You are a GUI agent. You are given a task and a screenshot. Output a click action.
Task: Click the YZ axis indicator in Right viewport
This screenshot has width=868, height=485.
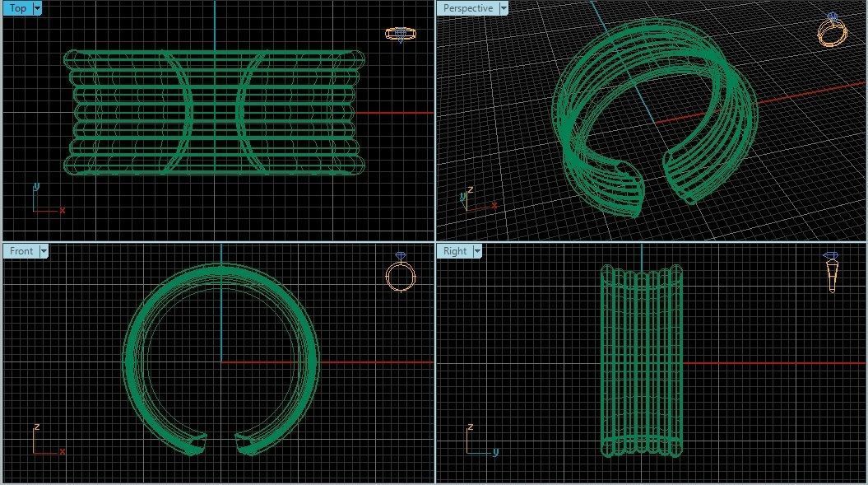click(x=481, y=440)
